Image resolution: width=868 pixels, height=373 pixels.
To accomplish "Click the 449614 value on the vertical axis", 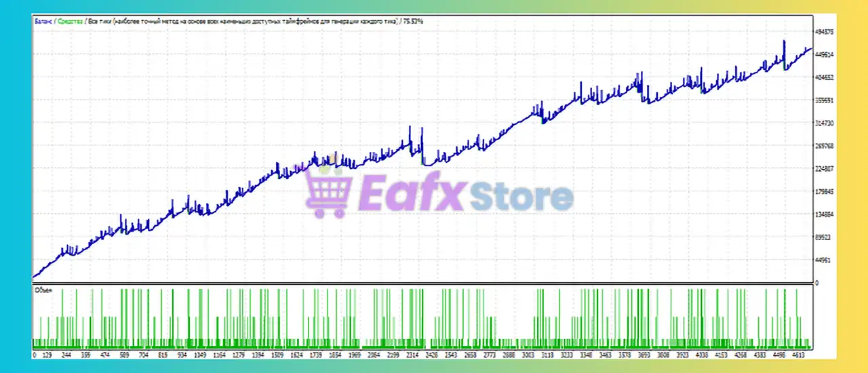I will click(825, 55).
